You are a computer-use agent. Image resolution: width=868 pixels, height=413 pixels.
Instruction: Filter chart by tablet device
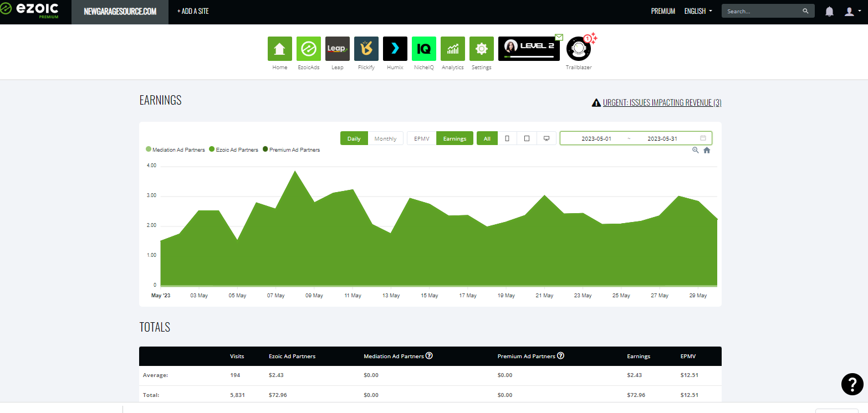pyautogui.click(x=527, y=138)
